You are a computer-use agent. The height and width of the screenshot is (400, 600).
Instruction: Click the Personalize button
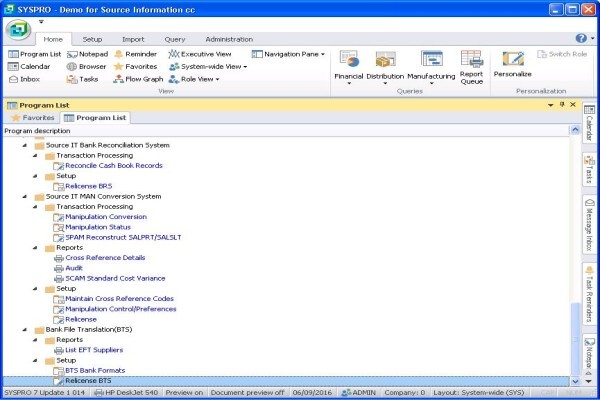pyautogui.click(x=512, y=64)
